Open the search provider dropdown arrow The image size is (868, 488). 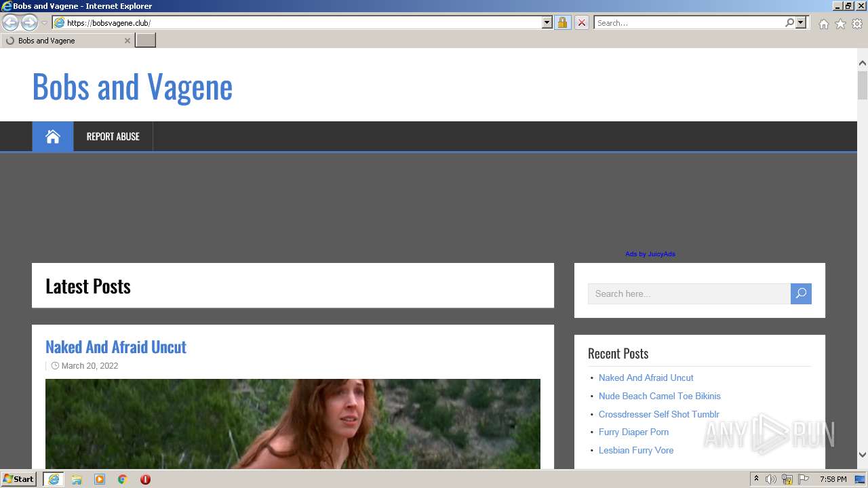[801, 22]
